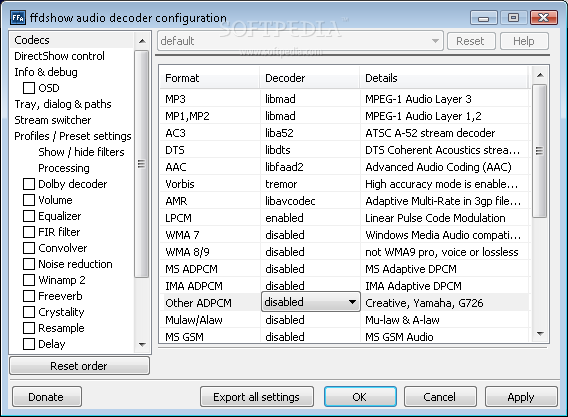Image resolution: width=568 pixels, height=417 pixels.
Task: Open Info & debug page
Action: coord(46,72)
